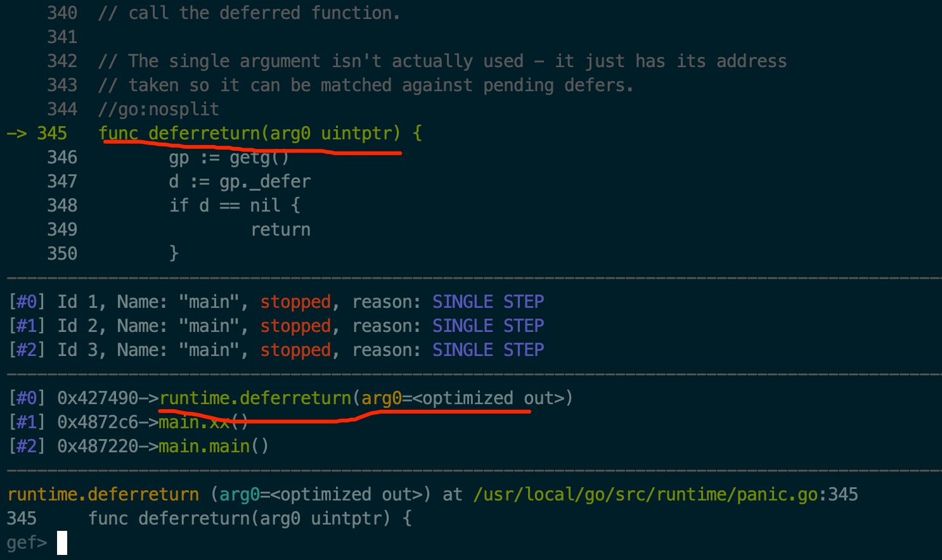Select thread entry [#0] Id 1
This screenshot has height=560, width=942.
coord(276,302)
